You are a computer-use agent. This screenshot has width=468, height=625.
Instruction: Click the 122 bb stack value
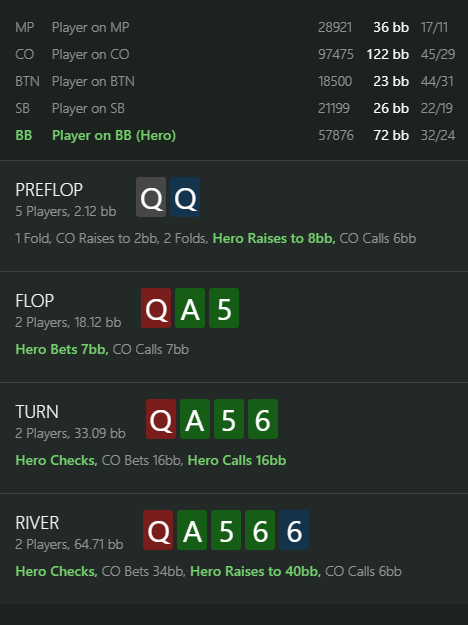(387, 54)
